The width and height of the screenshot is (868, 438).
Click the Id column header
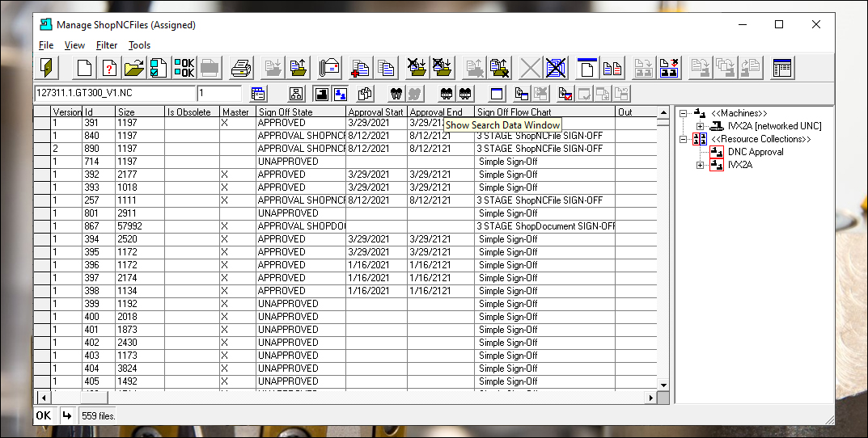tap(99, 112)
